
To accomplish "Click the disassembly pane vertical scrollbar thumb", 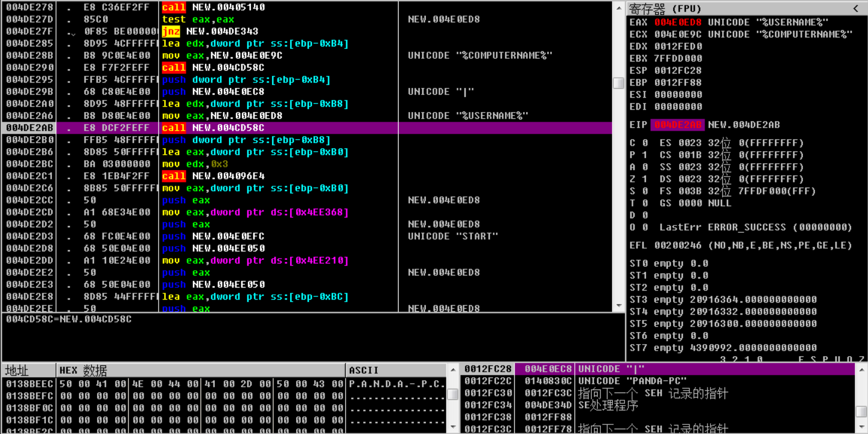I will (x=618, y=83).
